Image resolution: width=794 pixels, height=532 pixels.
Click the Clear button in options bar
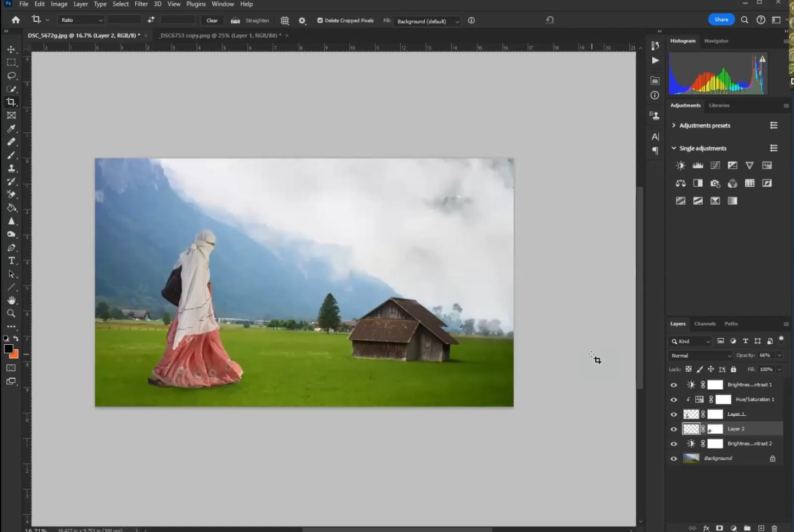coord(212,21)
